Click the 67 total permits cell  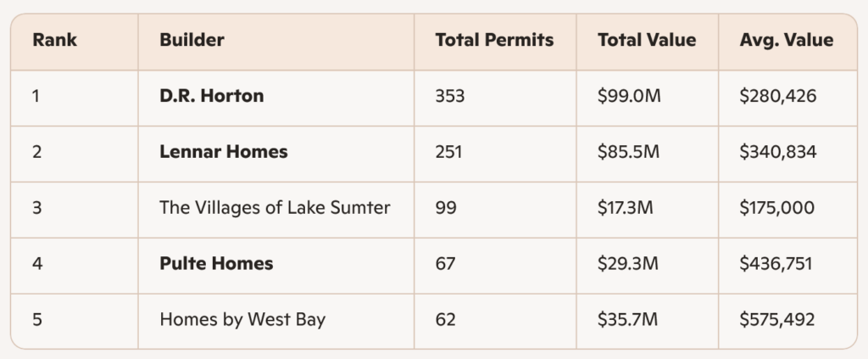[445, 264]
